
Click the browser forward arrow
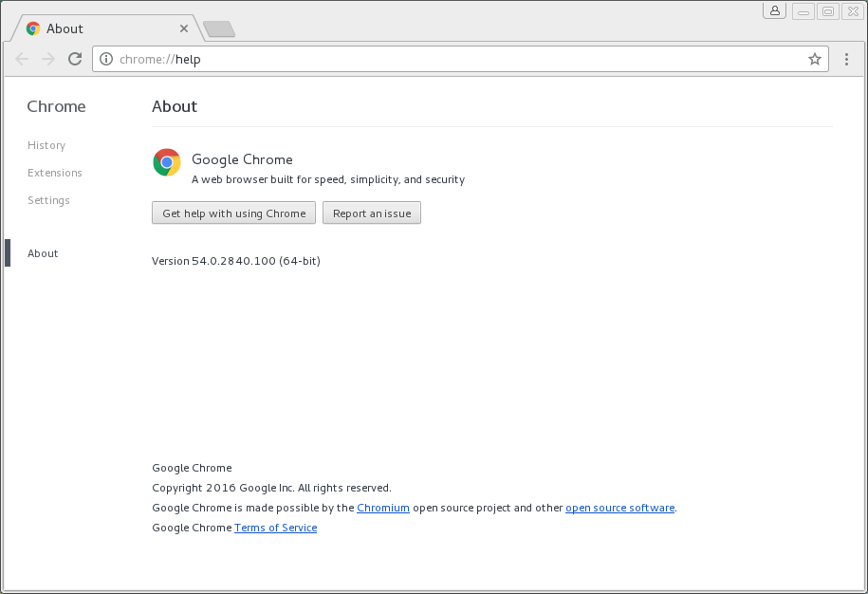click(x=48, y=59)
